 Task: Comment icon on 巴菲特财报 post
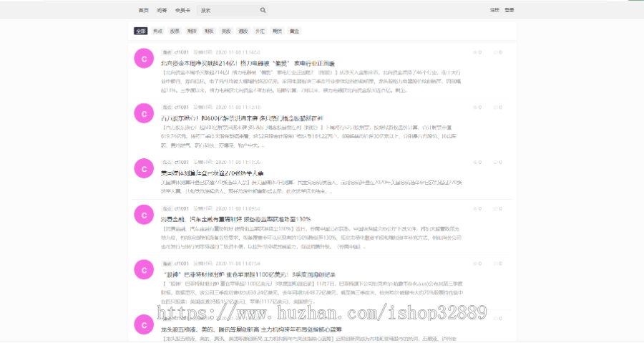pos(495,264)
